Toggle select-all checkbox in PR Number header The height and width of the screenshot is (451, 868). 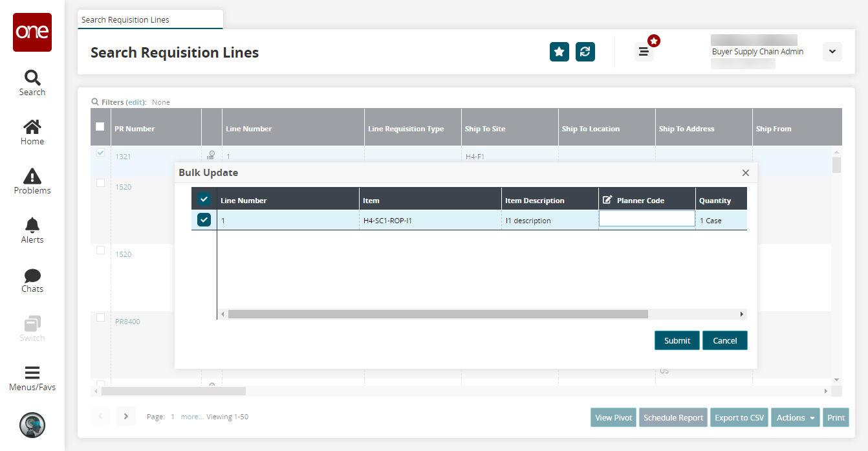(x=100, y=127)
